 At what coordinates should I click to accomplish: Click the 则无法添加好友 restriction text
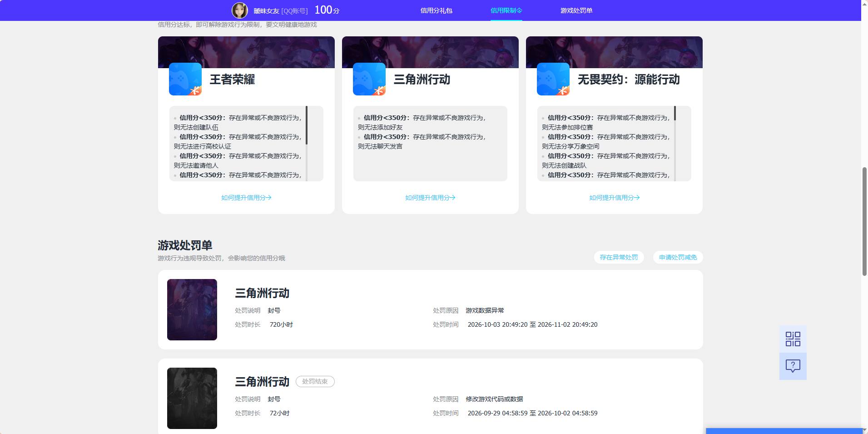[x=380, y=127]
